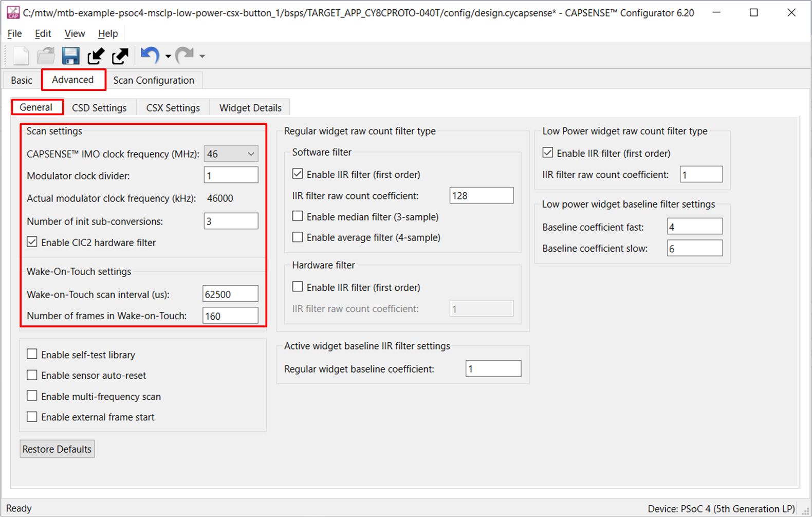Screen dimensions: 812x517
Task: Enable self-test library checkbox
Action: coord(32,354)
